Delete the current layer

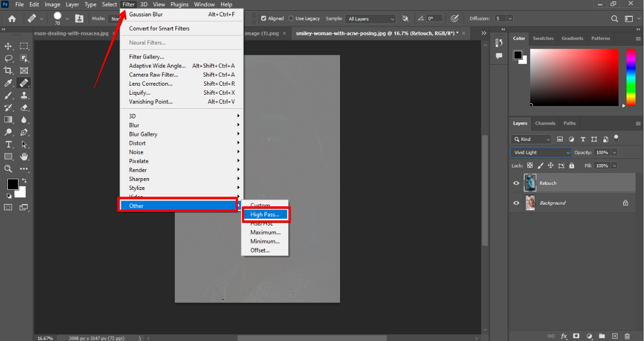(627, 336)
